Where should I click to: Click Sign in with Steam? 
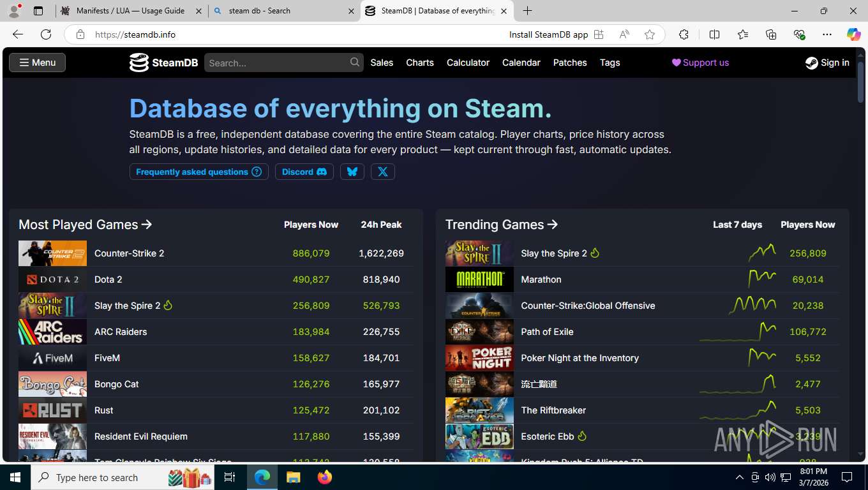pos(827,63)
